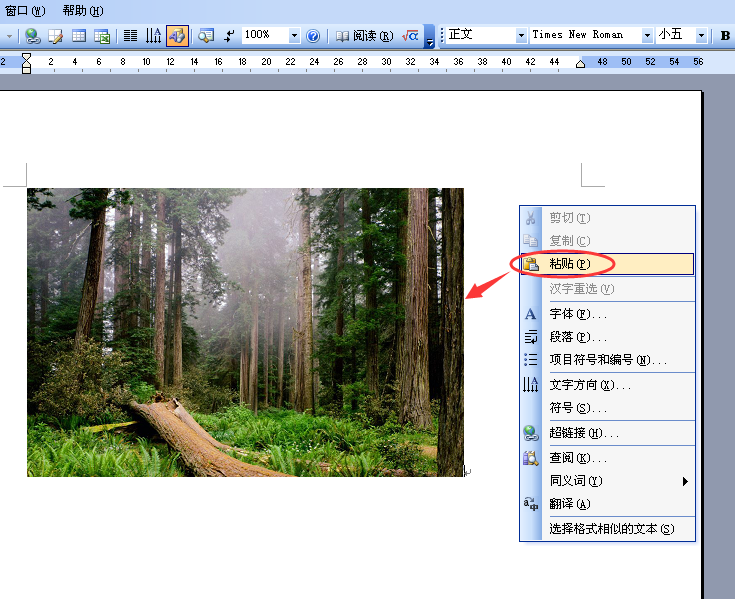The image size is (735, 599).
Task: Toggle the show/hide formatting marks button
Action: [229, 36]
